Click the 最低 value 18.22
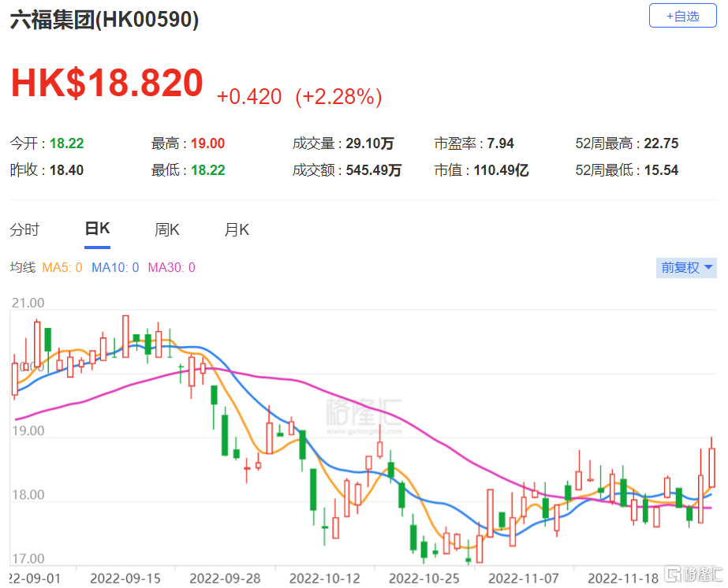Viewport: 728px width, 588px height. click(x=208, y=170)
